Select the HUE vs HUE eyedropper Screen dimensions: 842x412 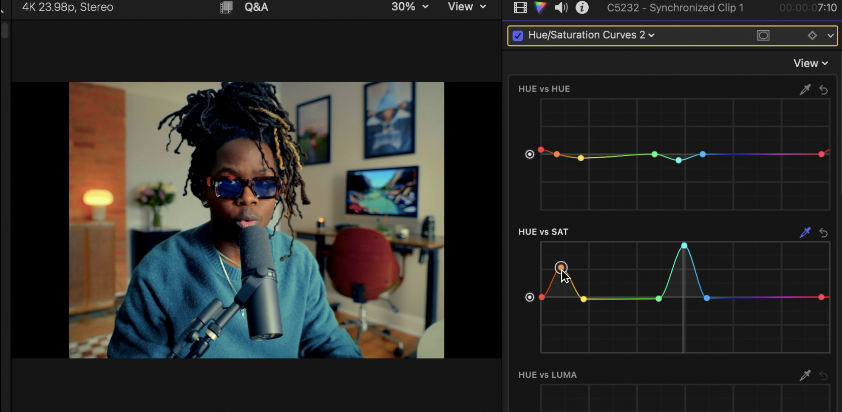(x=804, y=90)
